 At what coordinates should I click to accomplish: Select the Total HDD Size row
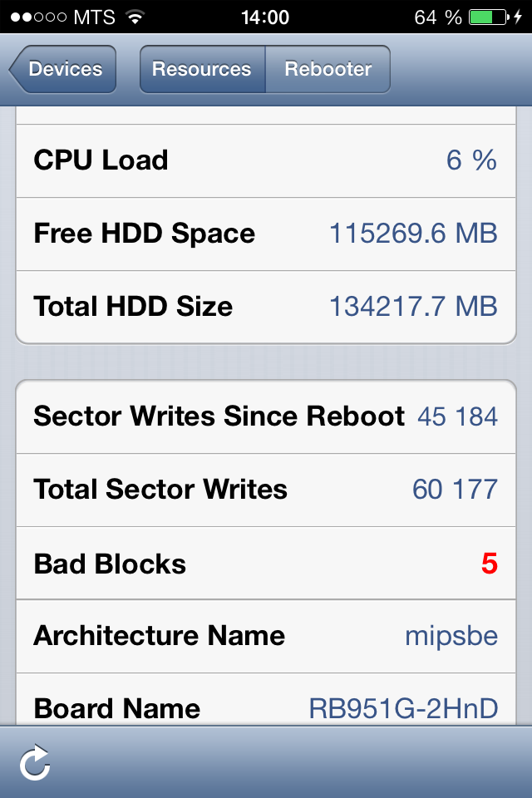(x=266, y=308)
